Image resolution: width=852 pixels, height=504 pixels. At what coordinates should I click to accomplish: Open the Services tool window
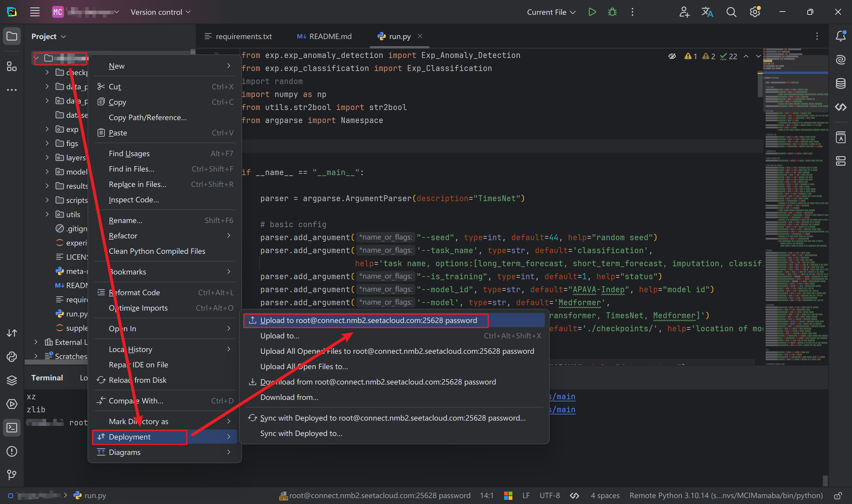[12, 404]
